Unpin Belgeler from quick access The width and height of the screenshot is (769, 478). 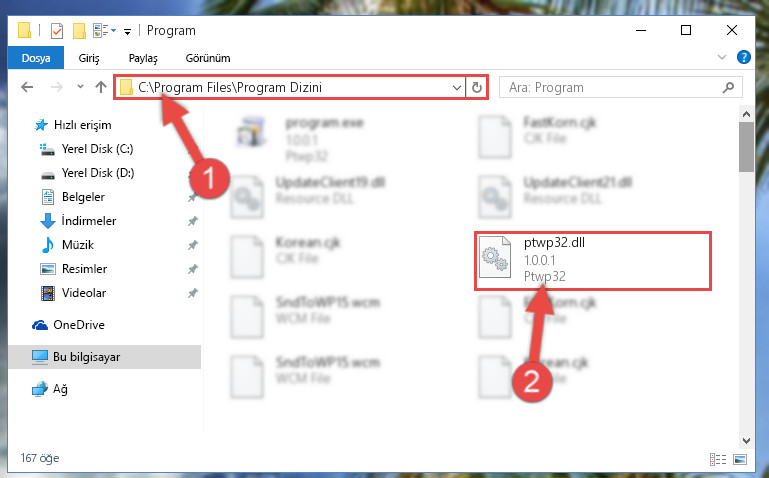click(192, 197)
